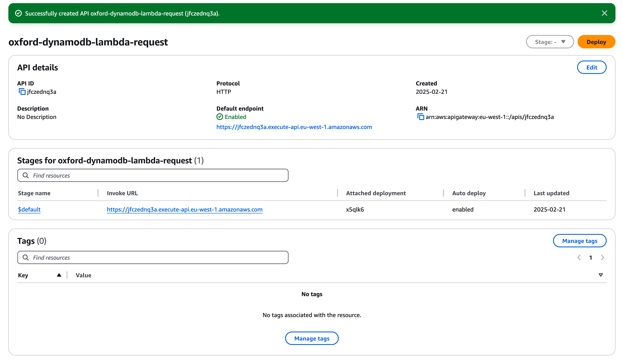Viewport: 623px width, 364px height.
Task: Click the Enabled status checkmark icon
Action: 220,117
